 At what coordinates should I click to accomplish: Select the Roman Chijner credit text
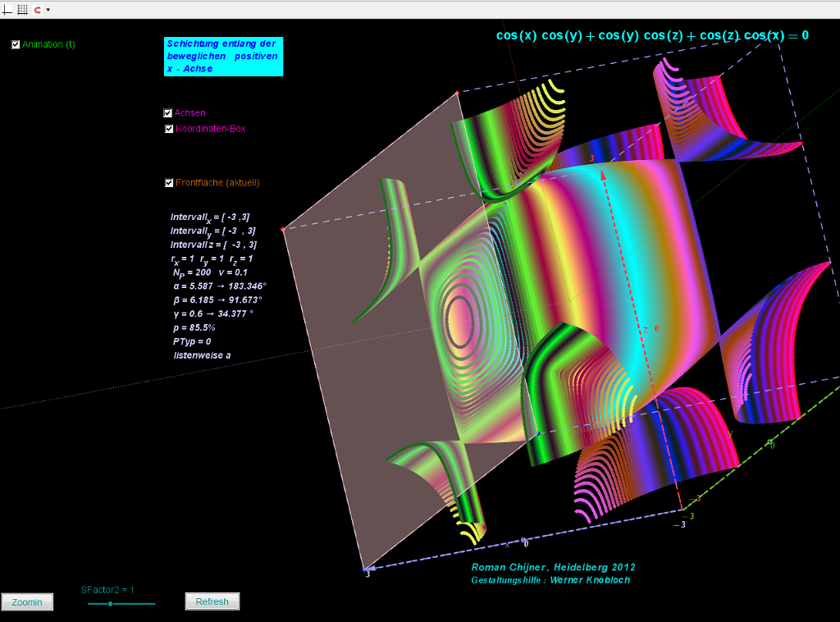(553, 567)
